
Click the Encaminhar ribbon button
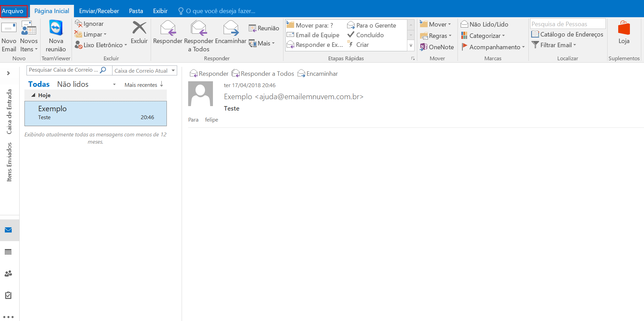coord(231,33)
